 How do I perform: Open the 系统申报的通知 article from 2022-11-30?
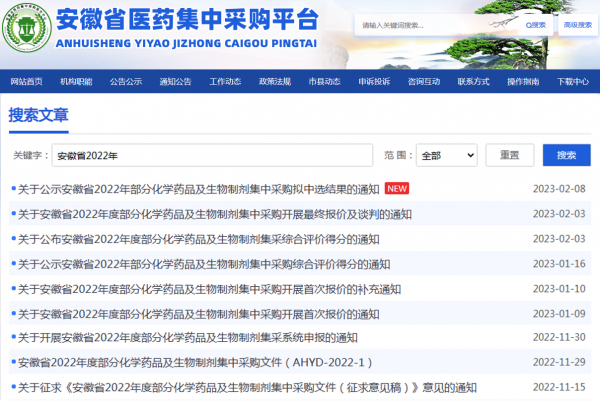pos(187,338)
